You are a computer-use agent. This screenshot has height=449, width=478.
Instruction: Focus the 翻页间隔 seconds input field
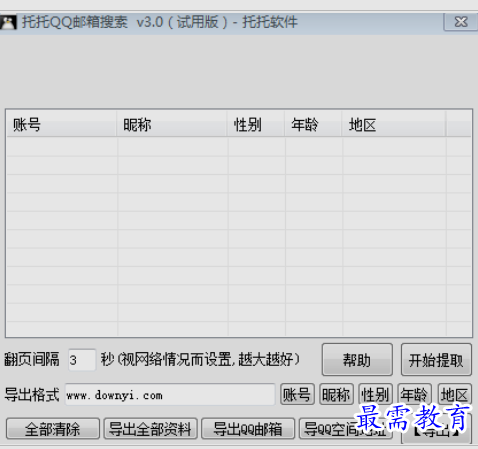[82, 360]
